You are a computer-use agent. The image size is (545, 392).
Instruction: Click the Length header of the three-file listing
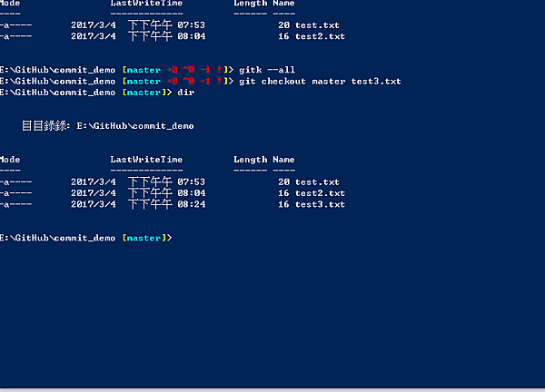250,159
